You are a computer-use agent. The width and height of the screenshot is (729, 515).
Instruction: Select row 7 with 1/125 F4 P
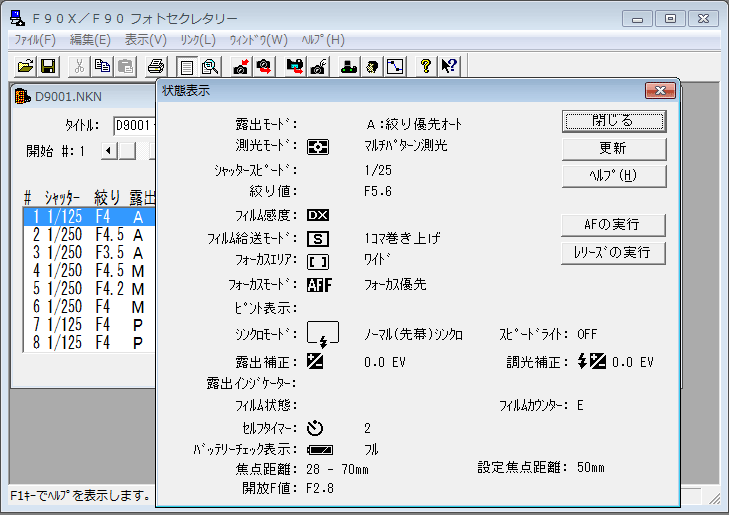coord(89,324)
